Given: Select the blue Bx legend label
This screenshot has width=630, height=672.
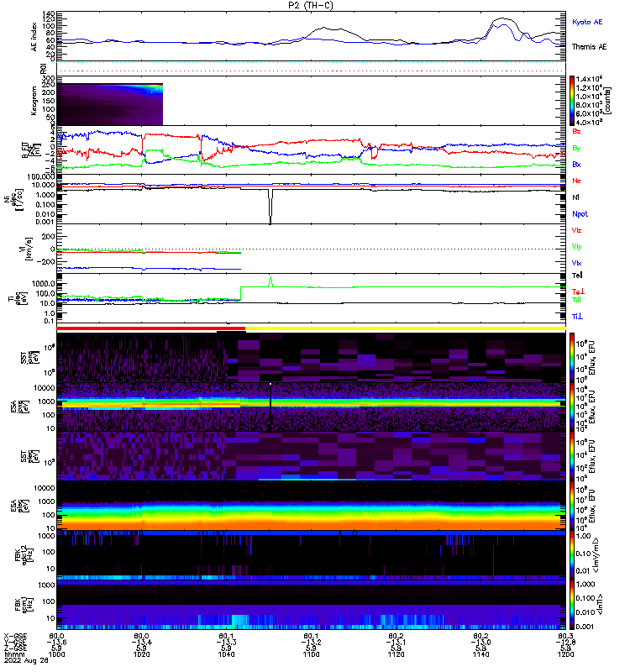Looking at the screenshot, I should point(576,165).
